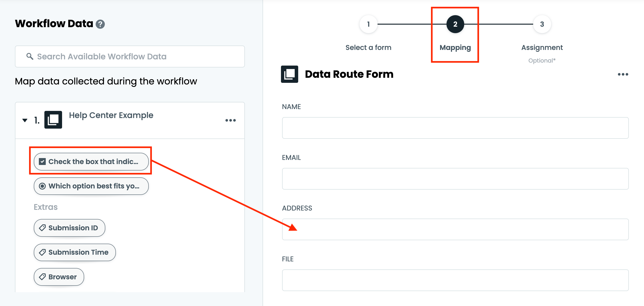Viewport: 644px width, 306px height.
Task: Click the Submission ID tag icon
Action: [x=42, y=228]
